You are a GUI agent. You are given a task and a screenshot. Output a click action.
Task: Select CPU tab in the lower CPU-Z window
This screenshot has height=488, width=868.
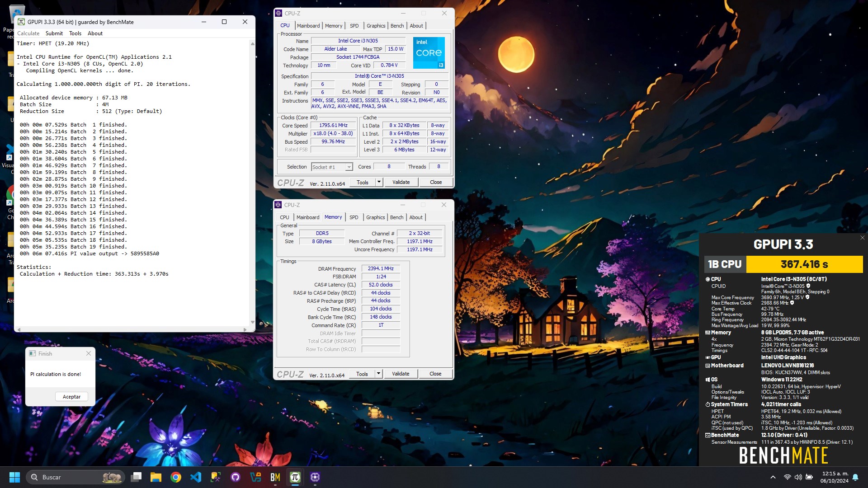pos(284,217)
